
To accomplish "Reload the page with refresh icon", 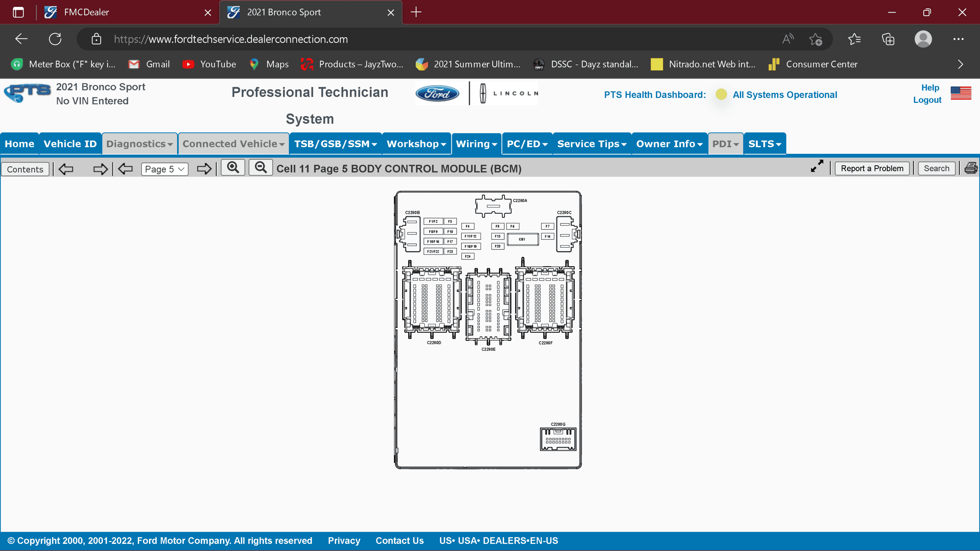I will [x=55, y=39].
